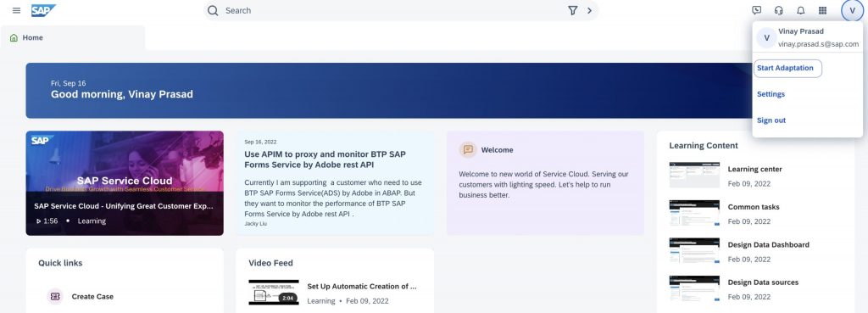Click the 1:56 play control on the video card
This screenshot has height=313, width=868.
tap(47, 221)
